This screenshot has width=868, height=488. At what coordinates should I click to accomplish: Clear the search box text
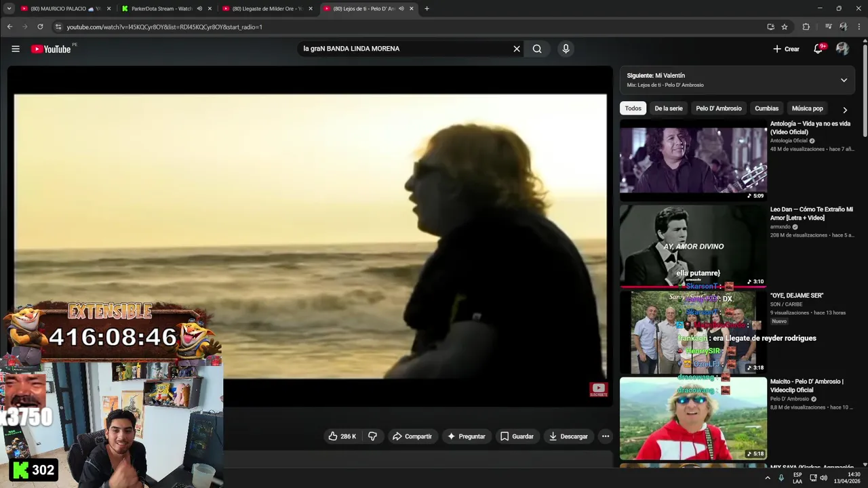click(x=516, y=49)
